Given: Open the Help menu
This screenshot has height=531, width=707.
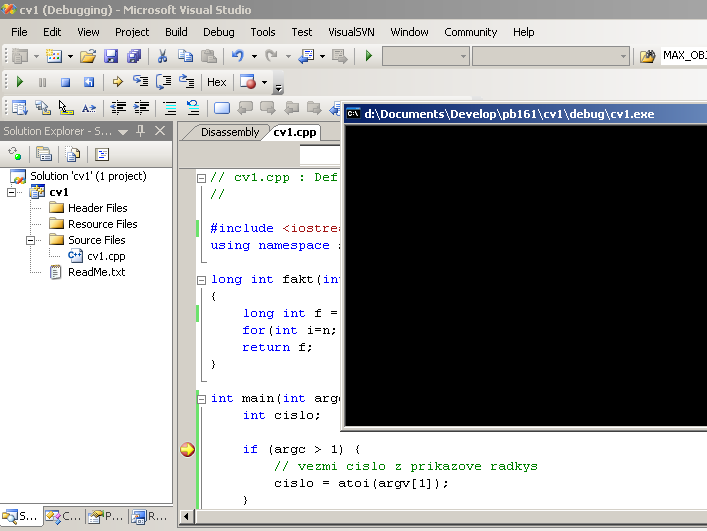Looking at the screenshot, I should [x=523, y=32].
